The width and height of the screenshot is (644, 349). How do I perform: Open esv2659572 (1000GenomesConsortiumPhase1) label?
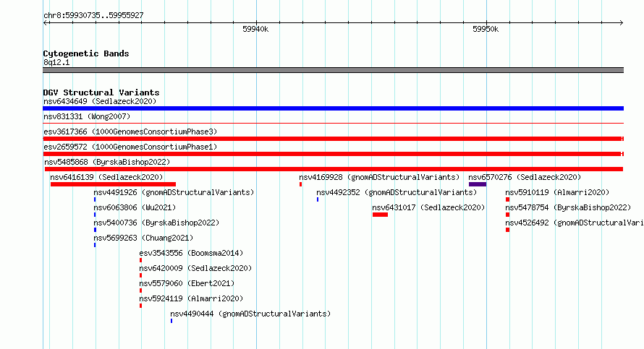pyautogui.click(x=130, y=147)
